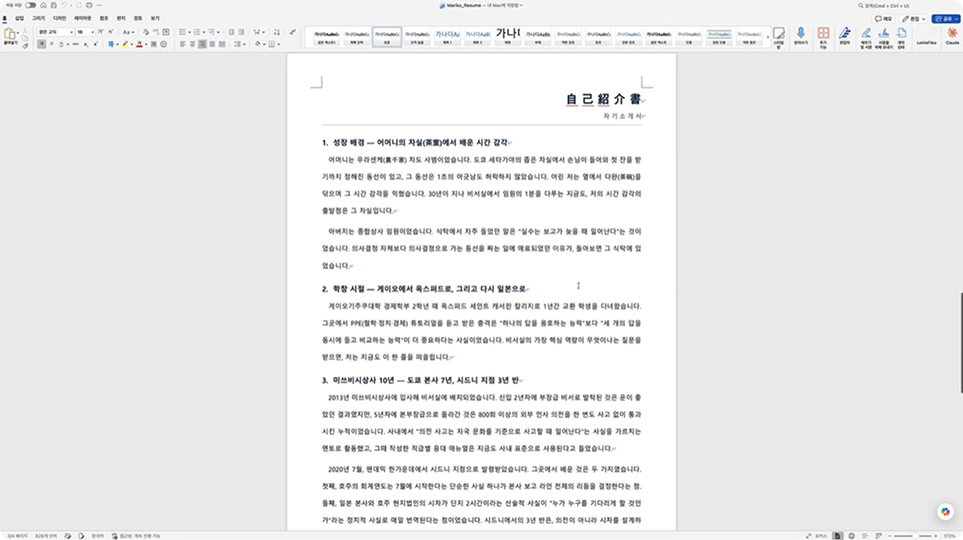Screen dimensions: 963x540
Task: Toggle the Show paragraph marks button
Action: point(292,32)
